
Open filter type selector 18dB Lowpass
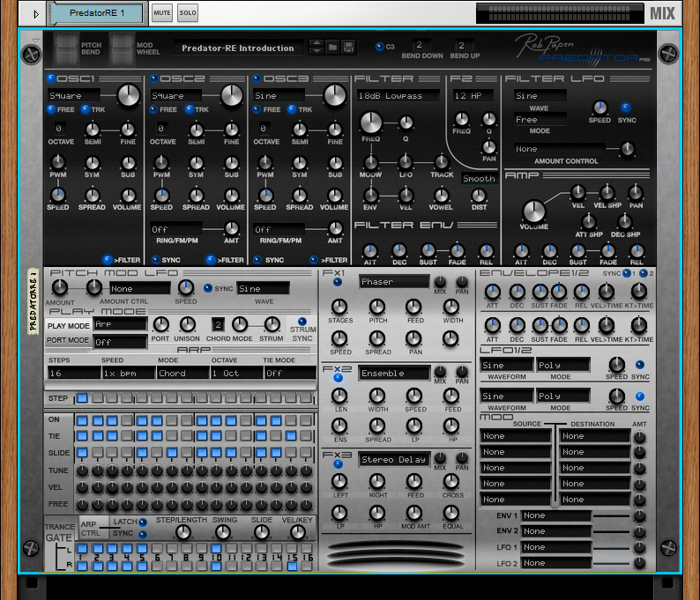pos(398,95)
